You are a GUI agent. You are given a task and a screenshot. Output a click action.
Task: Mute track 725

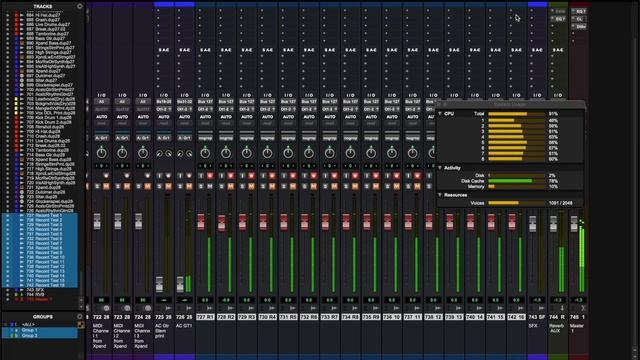[x=169, y=186]
